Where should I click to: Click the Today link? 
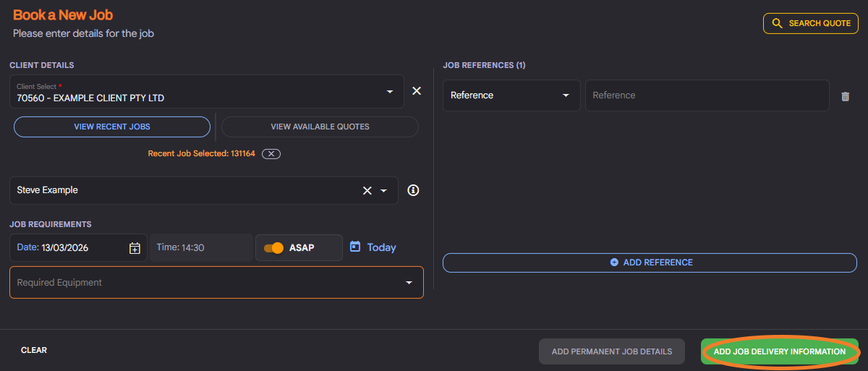(x=381, y=247)
